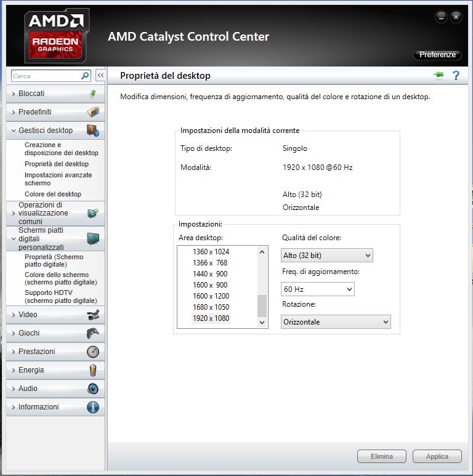473x476 pixels.
Task: Click the Gestisci desktop monitor icon
Action: 93,131
